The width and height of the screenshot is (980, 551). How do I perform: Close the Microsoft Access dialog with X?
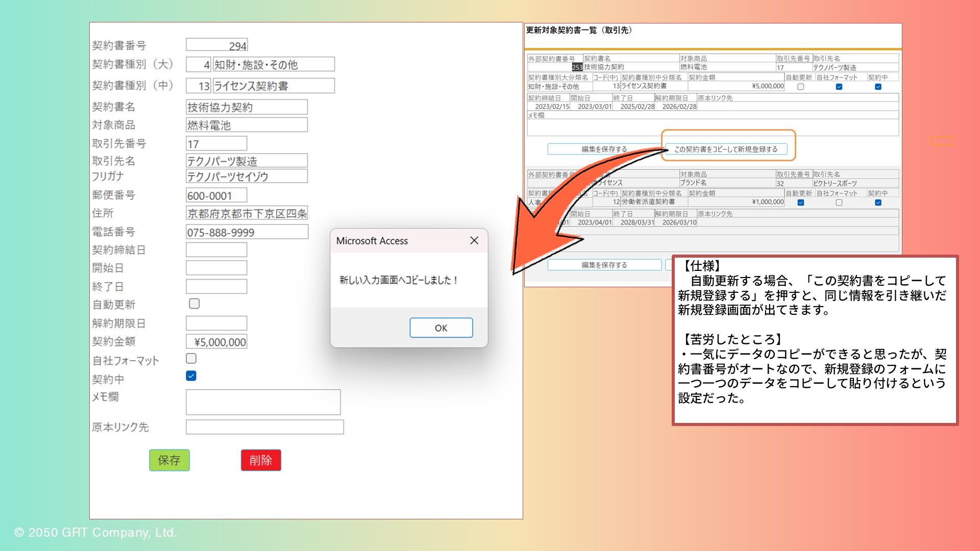coord(474,240)
